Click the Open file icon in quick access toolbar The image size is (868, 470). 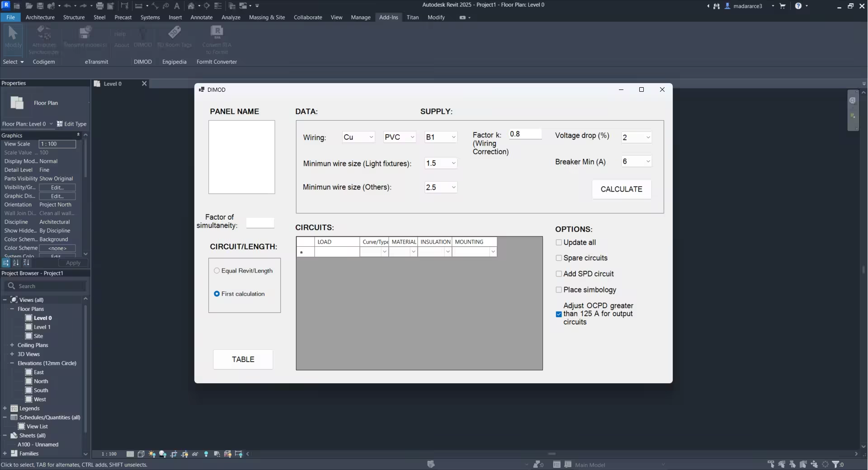[x=28, y=6]
